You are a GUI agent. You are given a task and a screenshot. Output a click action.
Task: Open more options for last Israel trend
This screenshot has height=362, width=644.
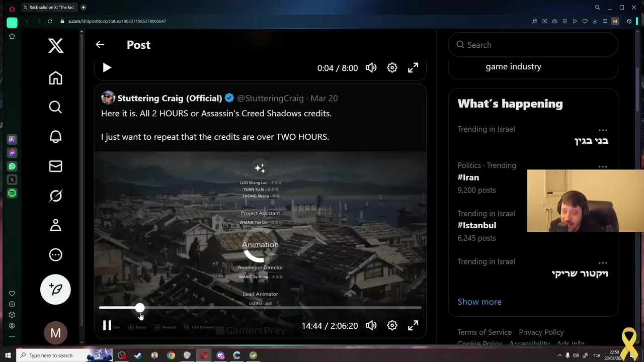click(603, 262)
